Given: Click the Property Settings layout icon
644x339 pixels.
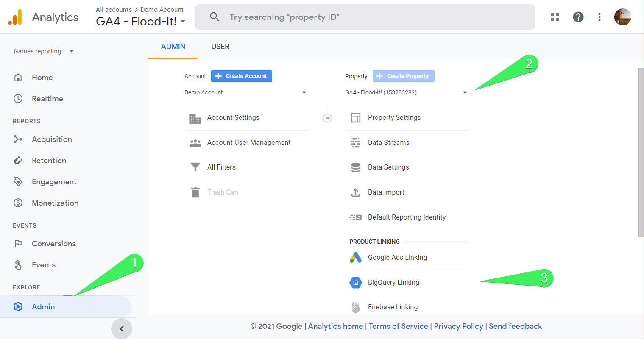Looking at the screenshot, I should coord(356,118).
